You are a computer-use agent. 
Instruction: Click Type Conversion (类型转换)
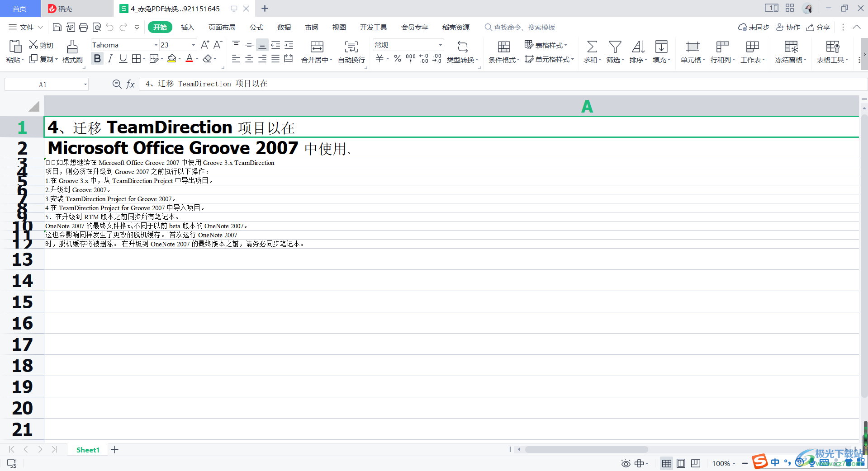point(462,52)
